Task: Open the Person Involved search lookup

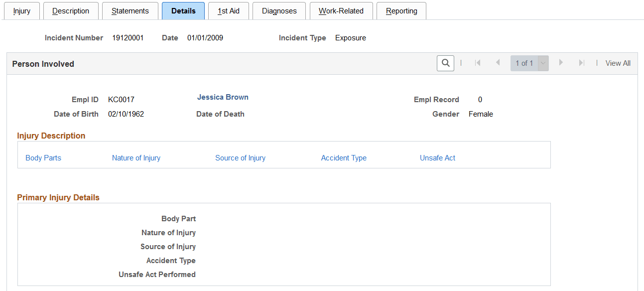Action: [x=445, y=63]
